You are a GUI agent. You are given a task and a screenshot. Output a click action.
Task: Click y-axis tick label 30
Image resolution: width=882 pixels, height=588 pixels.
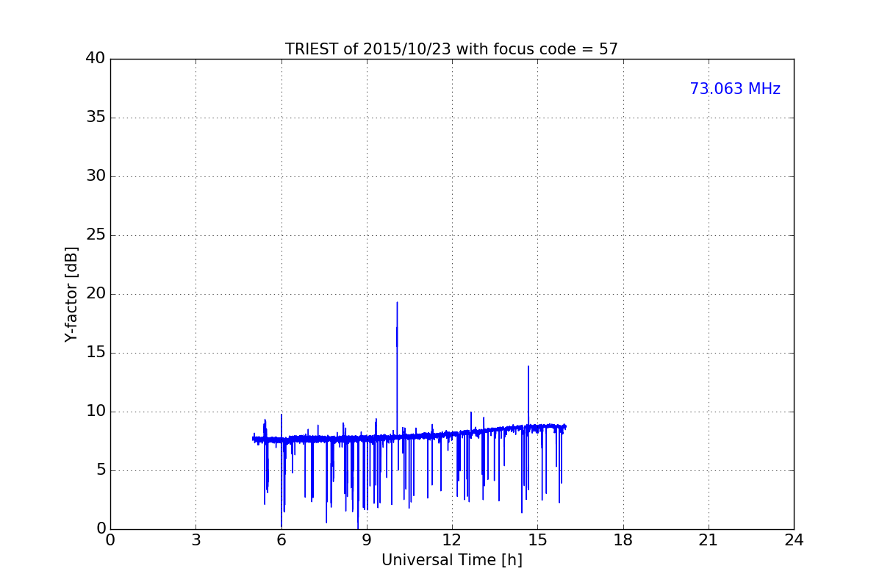pos(95,176)
